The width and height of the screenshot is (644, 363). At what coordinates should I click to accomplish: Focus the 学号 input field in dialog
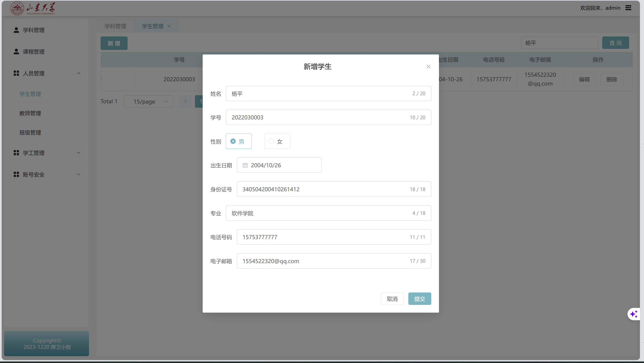pos(328,117)
